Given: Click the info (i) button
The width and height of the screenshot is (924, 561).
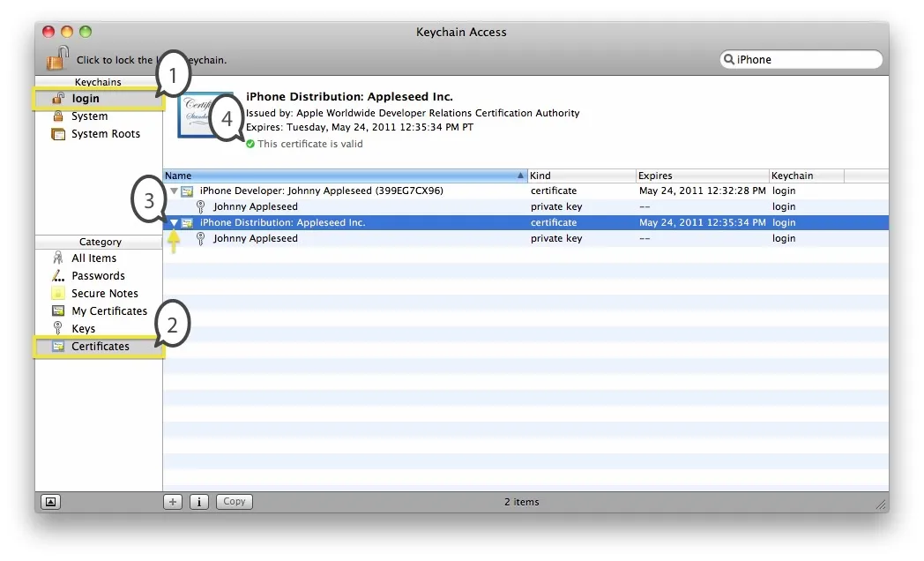Looking at the screenshot, I should point(199,502).
